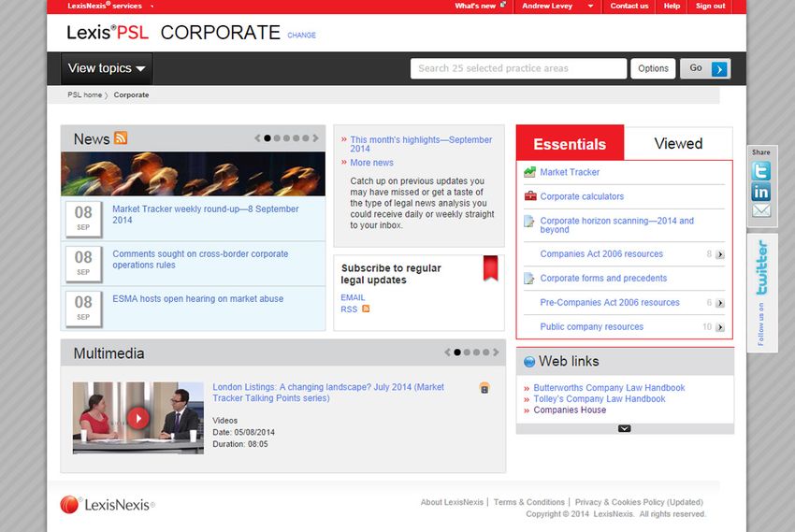Open Comments sought on cross-border article
The height and width of the screenshot is (532, 795).
(x=200, y=259)
